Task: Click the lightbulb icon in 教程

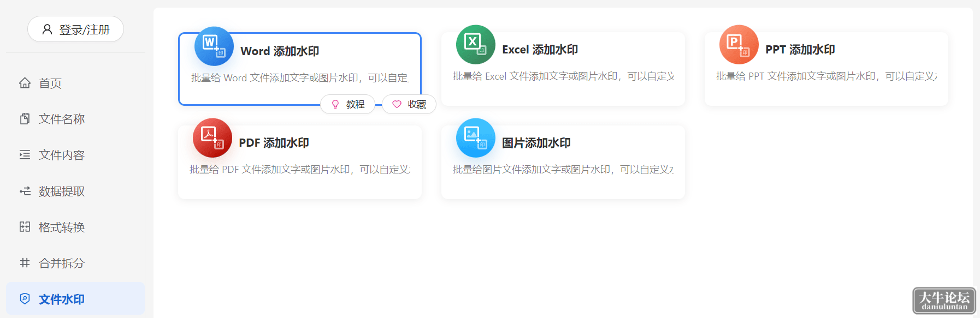Action: pyautogui.click(x=335, y=104)
